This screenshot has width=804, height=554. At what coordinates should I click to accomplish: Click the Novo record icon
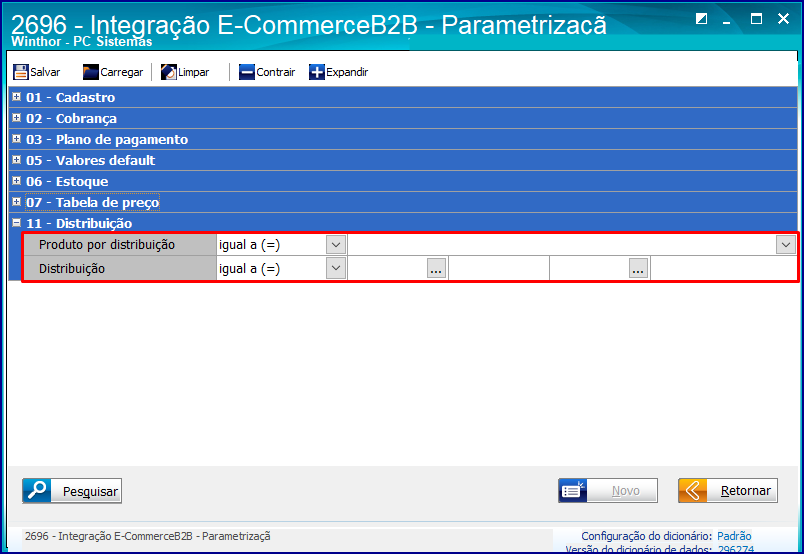[573, 490]
